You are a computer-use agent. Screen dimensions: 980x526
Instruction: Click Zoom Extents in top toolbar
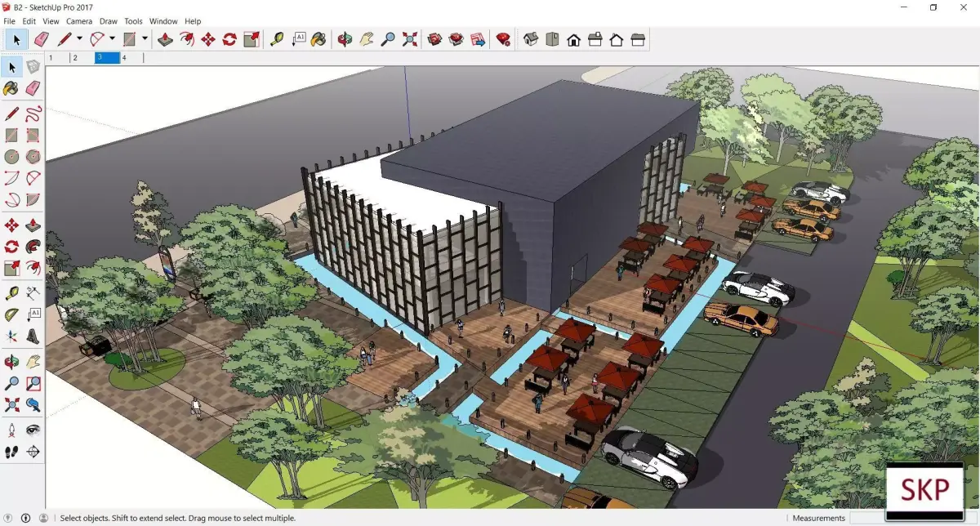(x=409, y=39)
